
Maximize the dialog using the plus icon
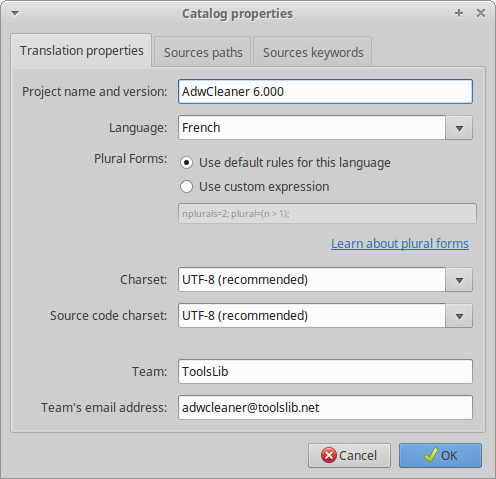(459, 13)
